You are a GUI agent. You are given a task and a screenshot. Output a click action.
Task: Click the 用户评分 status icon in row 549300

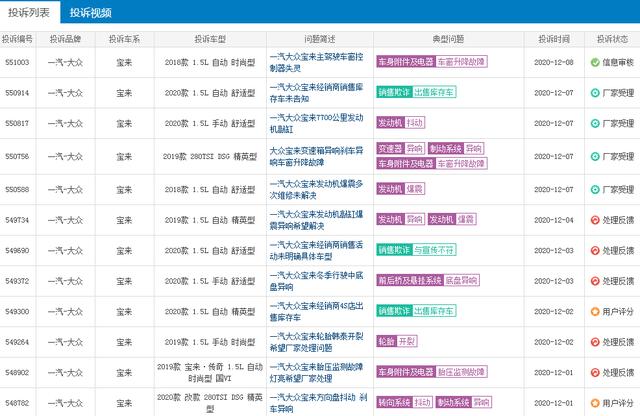pos(595,311)
